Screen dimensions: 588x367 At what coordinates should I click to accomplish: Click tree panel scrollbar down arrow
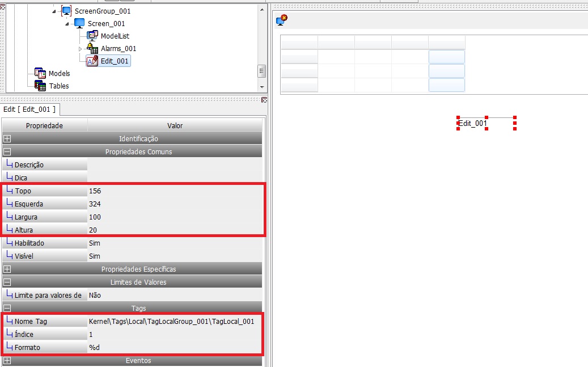[262, 87]
